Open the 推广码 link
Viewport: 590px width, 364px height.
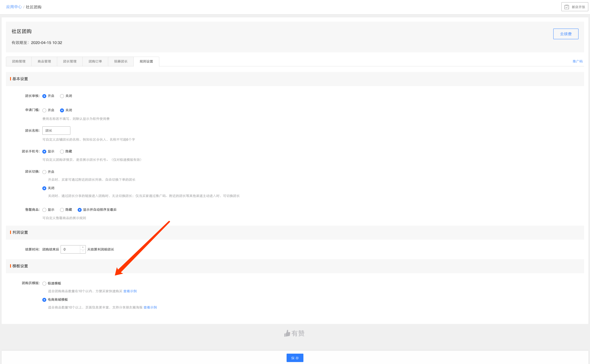point(577,61)
